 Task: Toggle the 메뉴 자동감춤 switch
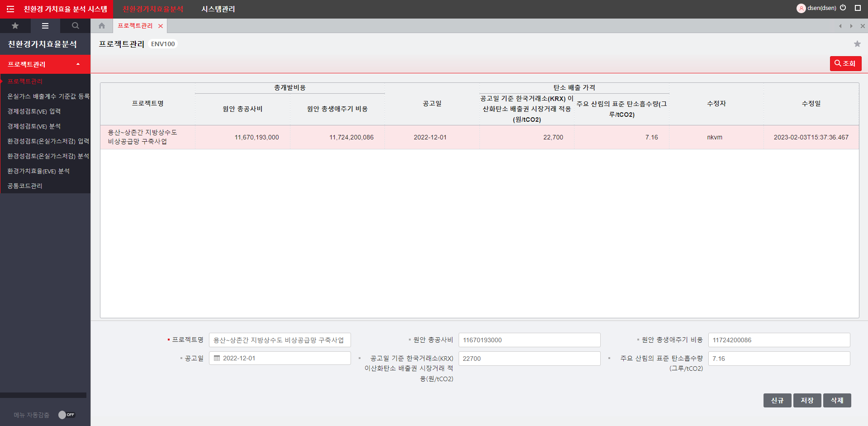point(66,415)
